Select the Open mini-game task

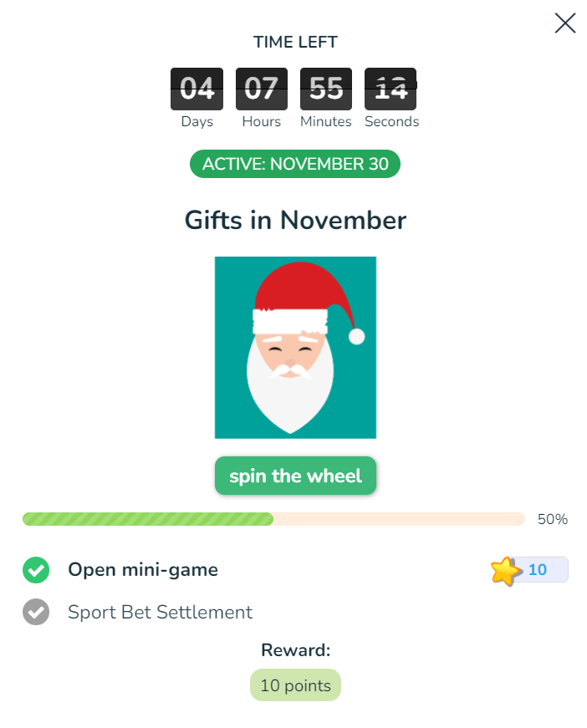point(143,570)
